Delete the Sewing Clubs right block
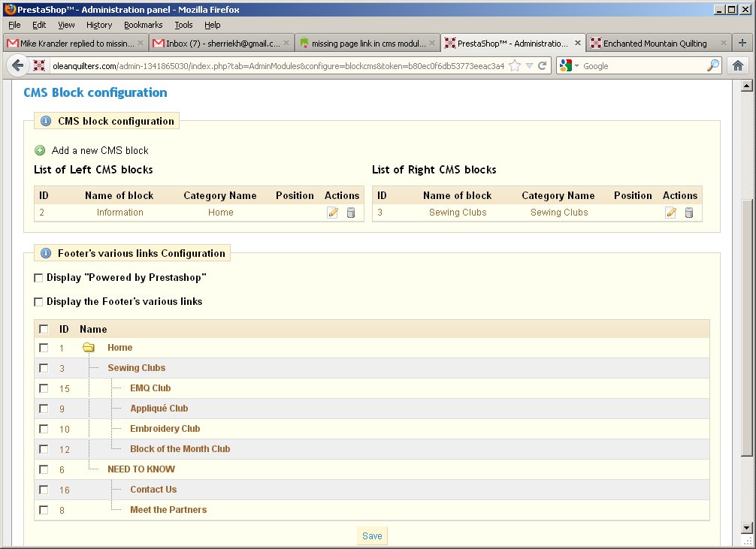This screenshot has width=756, height=549. [x=689, y=213]
